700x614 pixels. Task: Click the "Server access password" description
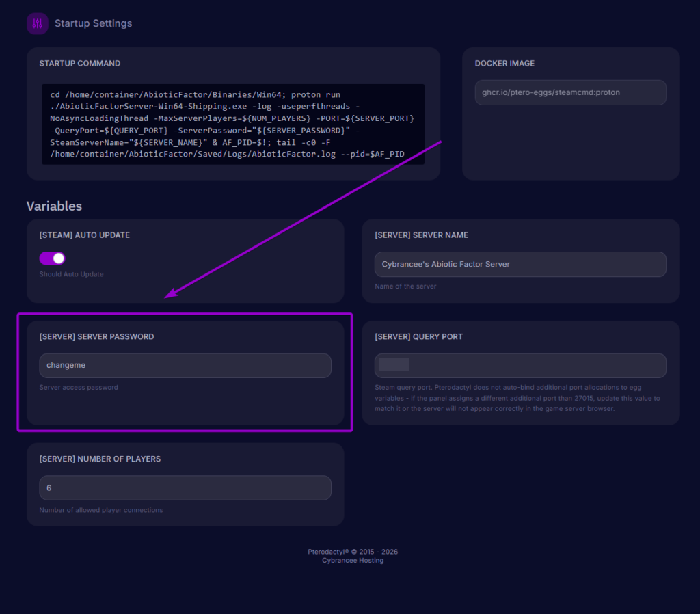pos(79,387)
